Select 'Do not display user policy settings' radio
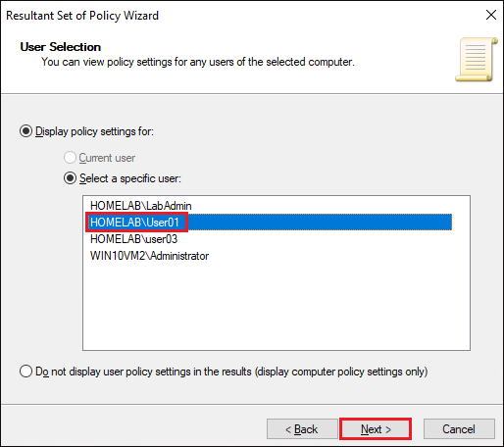The height and width of the screenshot is (447, 504). [25, 372]
